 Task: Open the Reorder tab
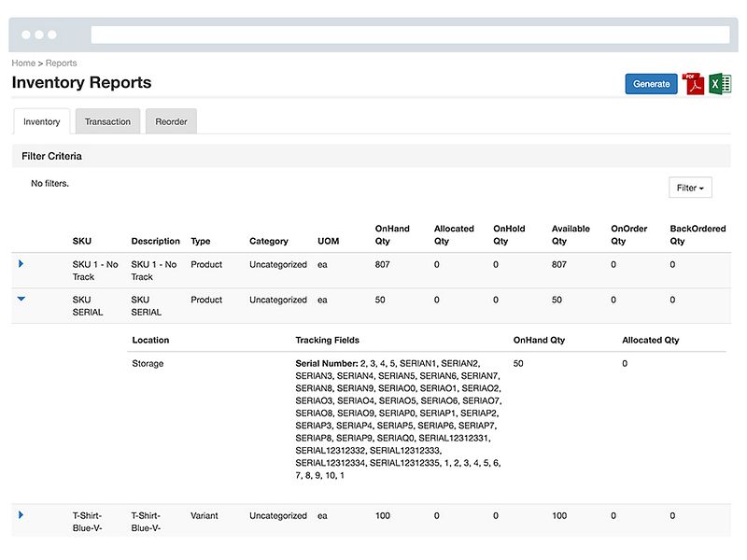pos(171,121)
